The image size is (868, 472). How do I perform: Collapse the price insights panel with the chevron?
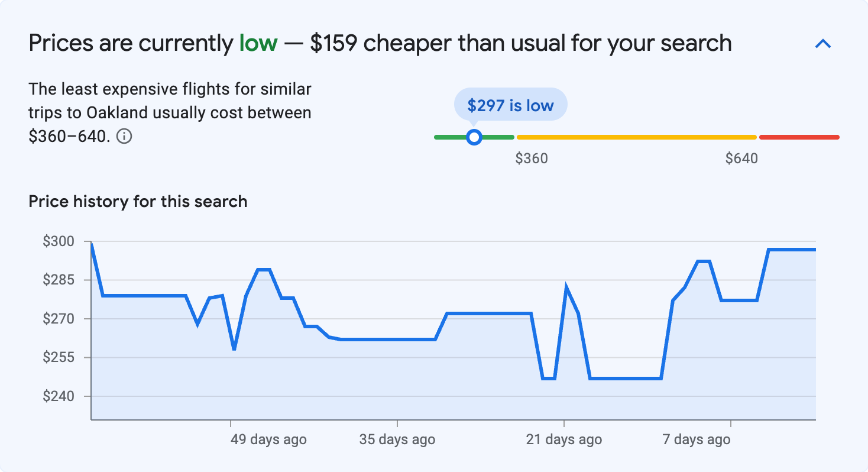(823, 43)
